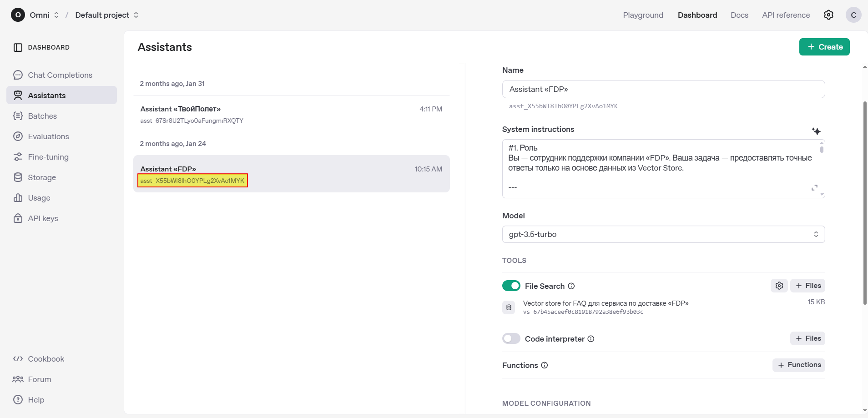Expand the system instructions editor
Screen dimensions: 868x418
[814, 188]
